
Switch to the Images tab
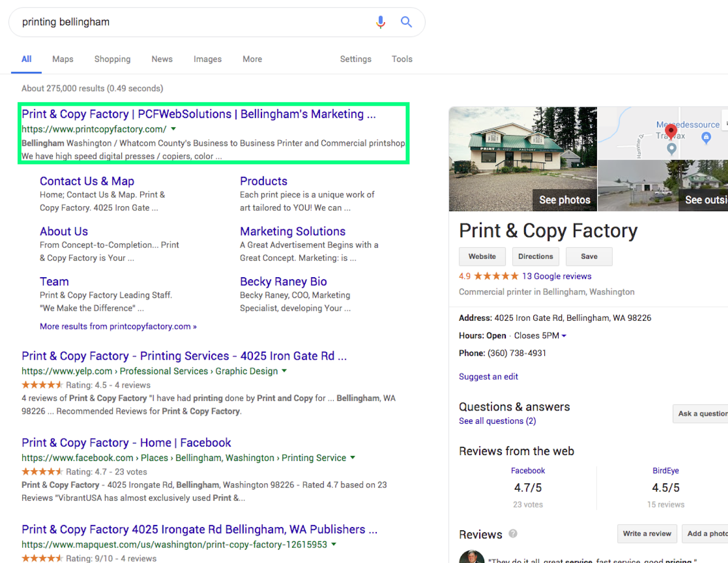pos(207,59)
